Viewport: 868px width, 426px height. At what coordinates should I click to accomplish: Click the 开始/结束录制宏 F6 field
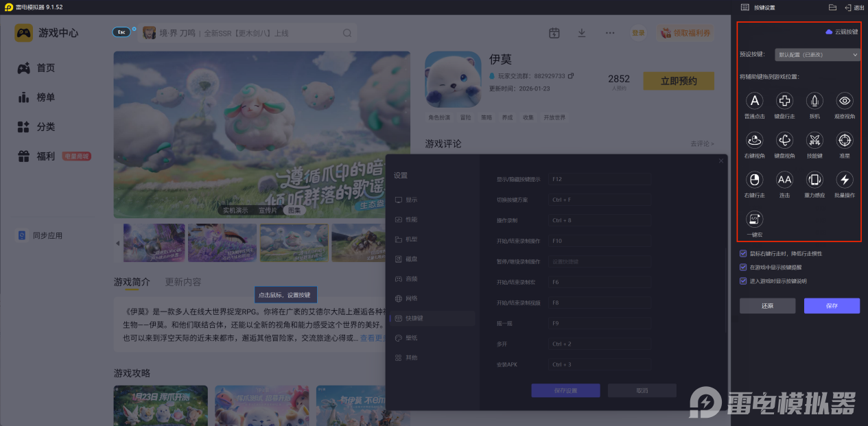(x=599, y=282)
